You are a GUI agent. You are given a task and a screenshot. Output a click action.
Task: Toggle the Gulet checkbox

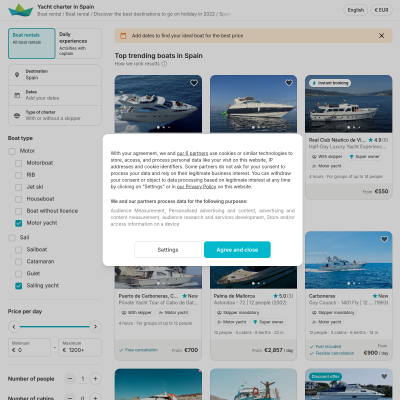point(19,274)
